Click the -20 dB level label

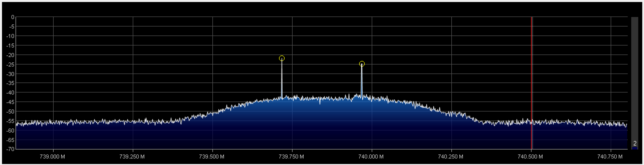tap(11, 55)
